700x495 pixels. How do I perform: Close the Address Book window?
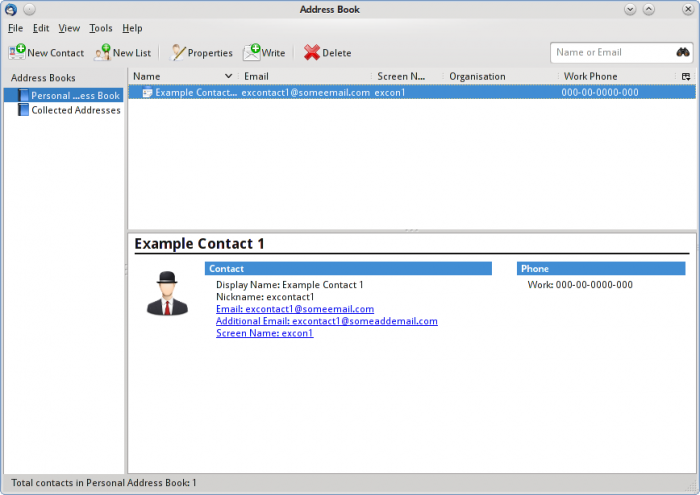click(x=688, y=9)
